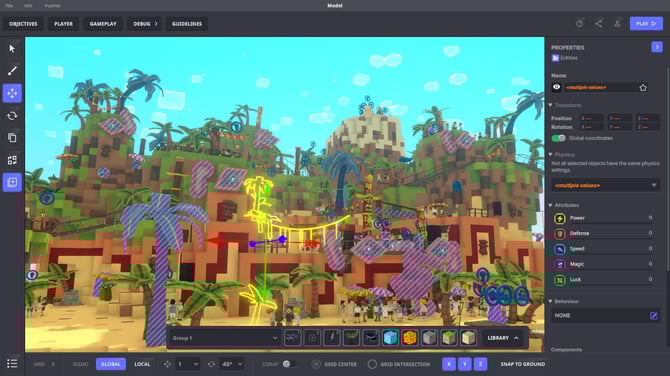Select the paint brush tool
The width and height of the screenshot is (670, 376).
tap(12, 71)
